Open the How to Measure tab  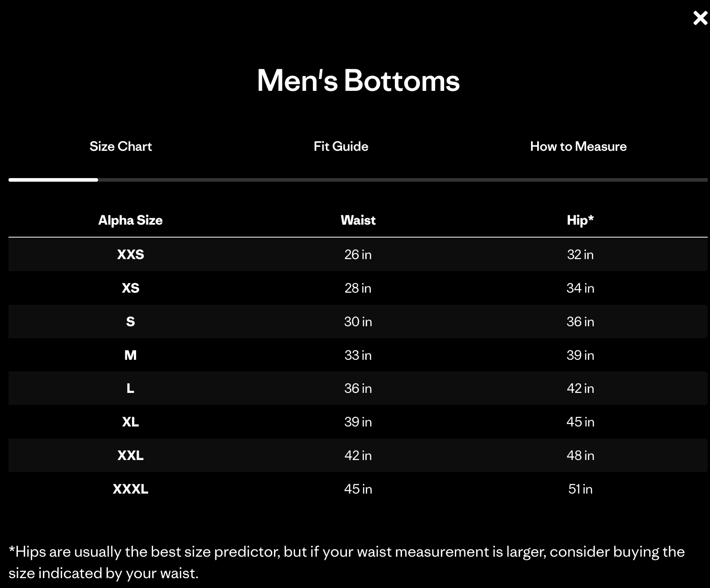578,146
